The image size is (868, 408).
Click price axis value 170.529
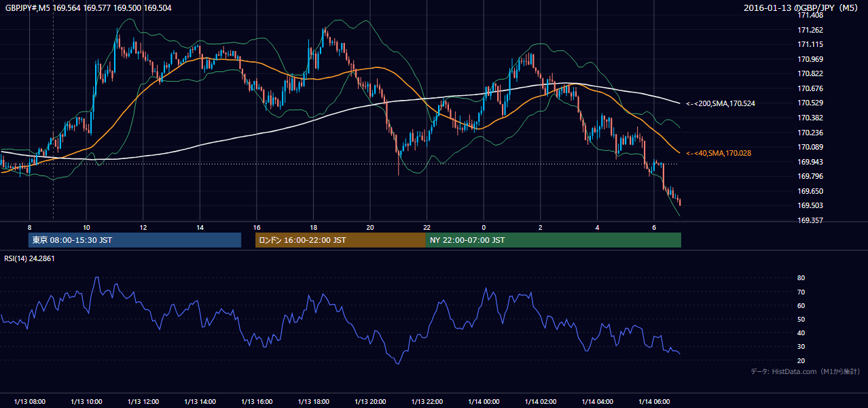point(810,103)
